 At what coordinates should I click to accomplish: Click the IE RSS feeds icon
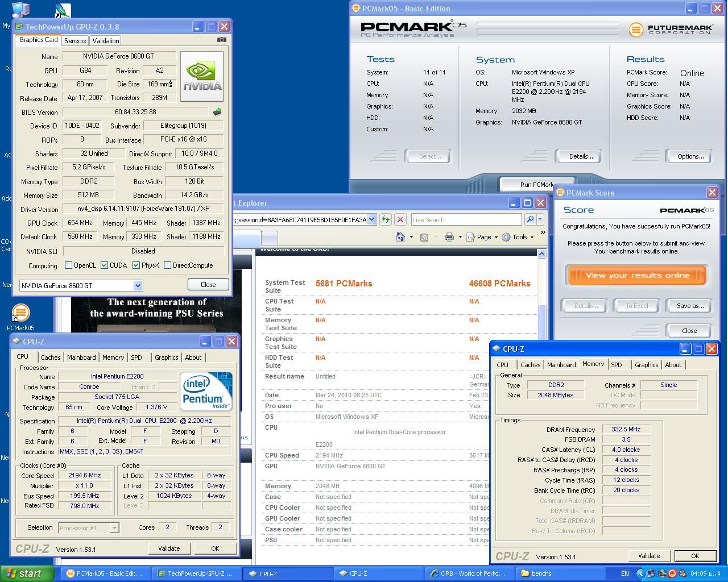(424, 237)
